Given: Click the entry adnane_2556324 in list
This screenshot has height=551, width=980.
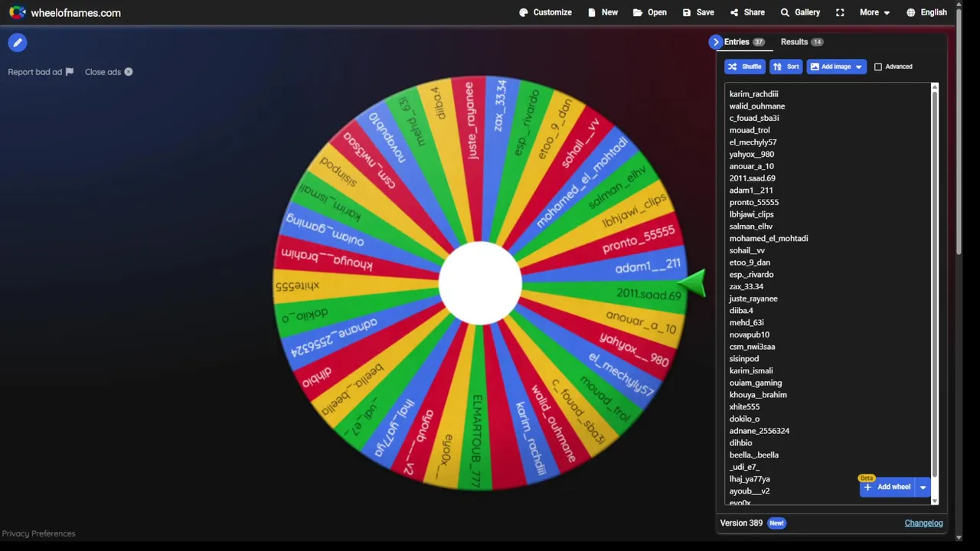Looking at the screenshot, I should click(759, 431).
